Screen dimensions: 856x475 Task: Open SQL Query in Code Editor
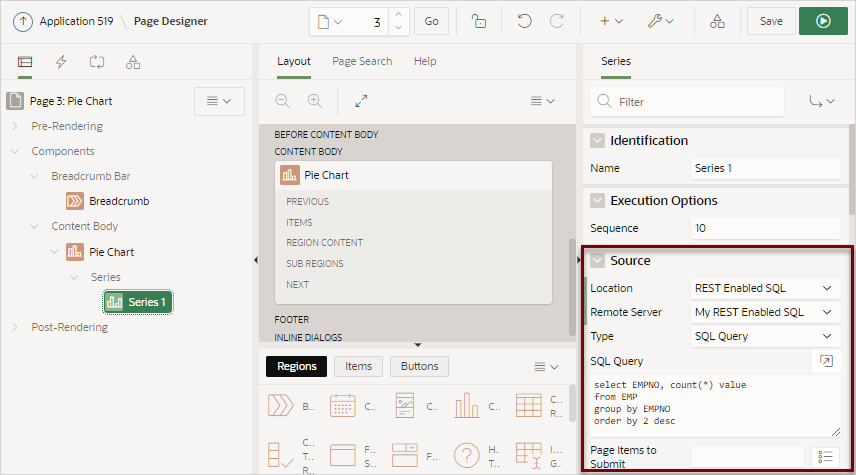coord(826,361)
